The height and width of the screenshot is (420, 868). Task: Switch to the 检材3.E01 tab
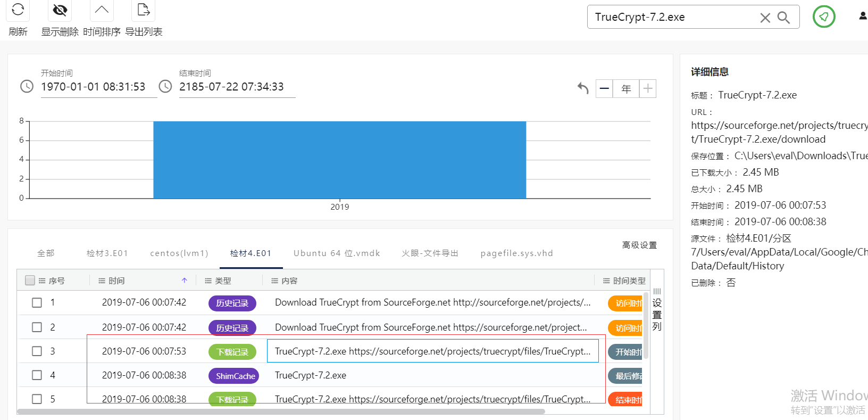pos(107,253)
